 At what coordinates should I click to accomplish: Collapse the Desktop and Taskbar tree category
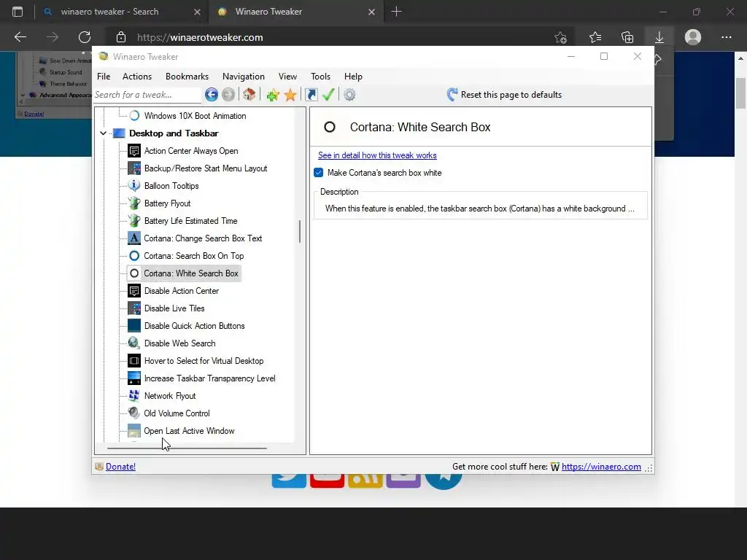(103, 133)
